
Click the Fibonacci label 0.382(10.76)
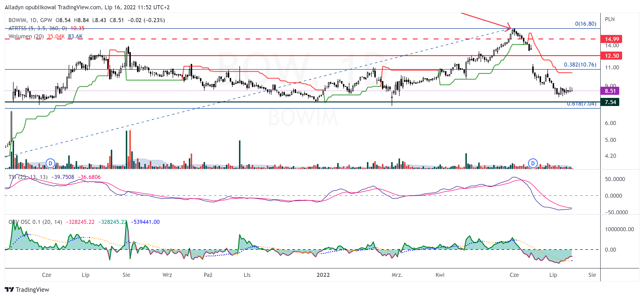tap(580, 64)
